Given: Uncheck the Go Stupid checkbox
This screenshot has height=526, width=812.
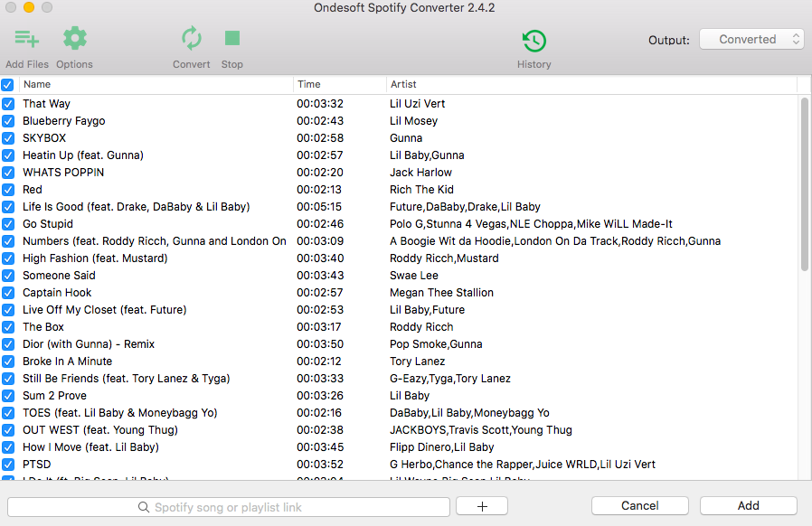Looking at the screenshot, I should (8, 223).
